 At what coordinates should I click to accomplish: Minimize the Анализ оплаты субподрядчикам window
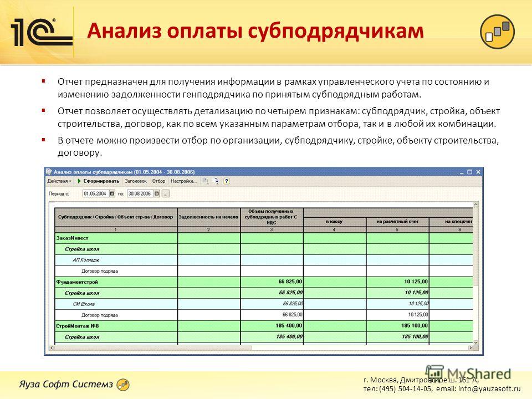pos(462,172)
